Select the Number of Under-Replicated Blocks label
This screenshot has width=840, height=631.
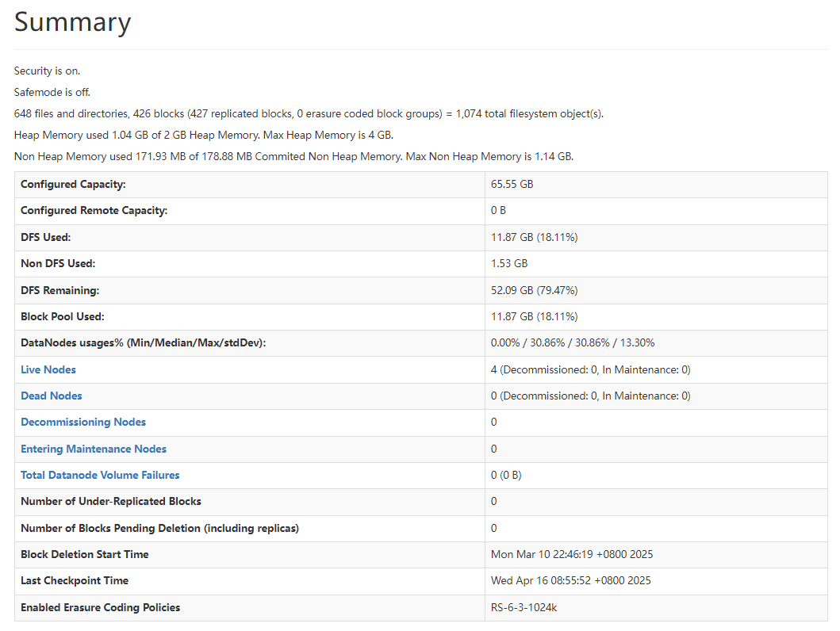click(x=111, y=502)
